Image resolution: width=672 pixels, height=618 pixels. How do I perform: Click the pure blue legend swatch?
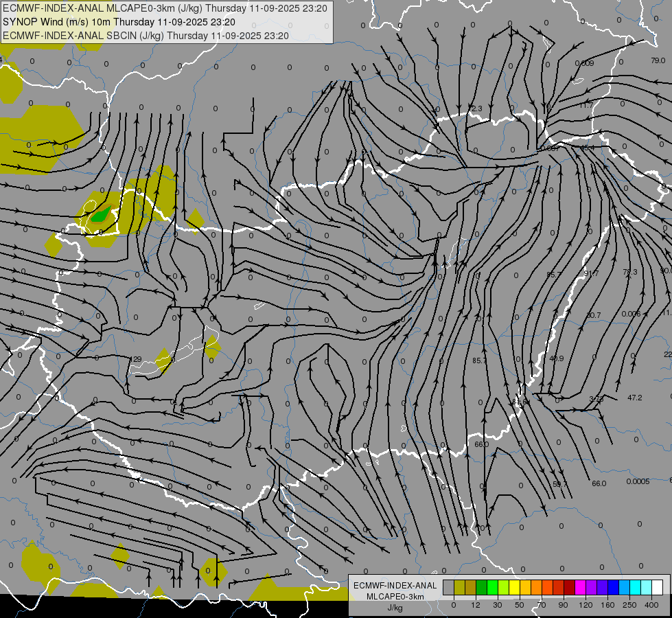613,588
